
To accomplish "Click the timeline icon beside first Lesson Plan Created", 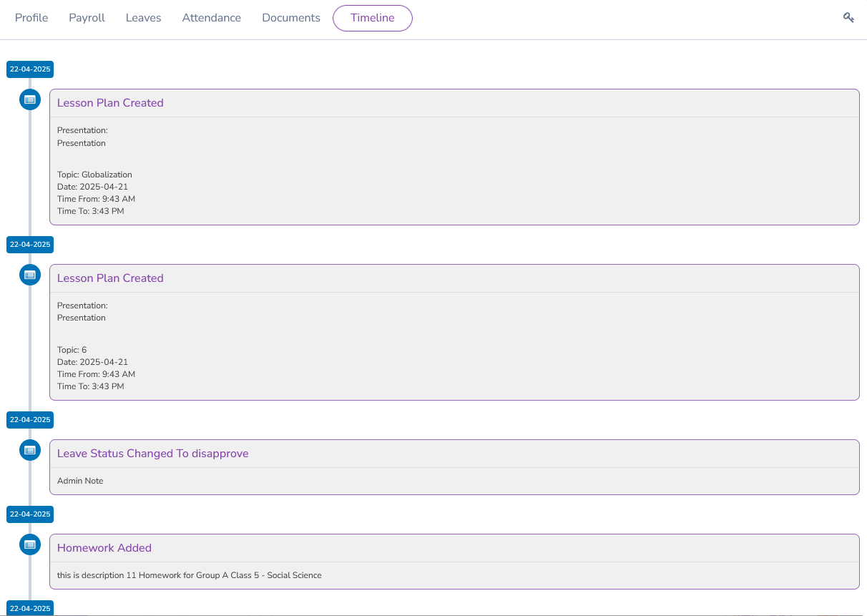I will point(29,99).
